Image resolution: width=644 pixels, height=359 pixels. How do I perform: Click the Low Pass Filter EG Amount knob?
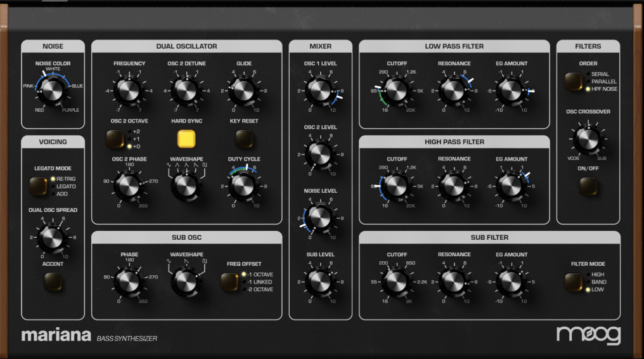coord(512,91)
